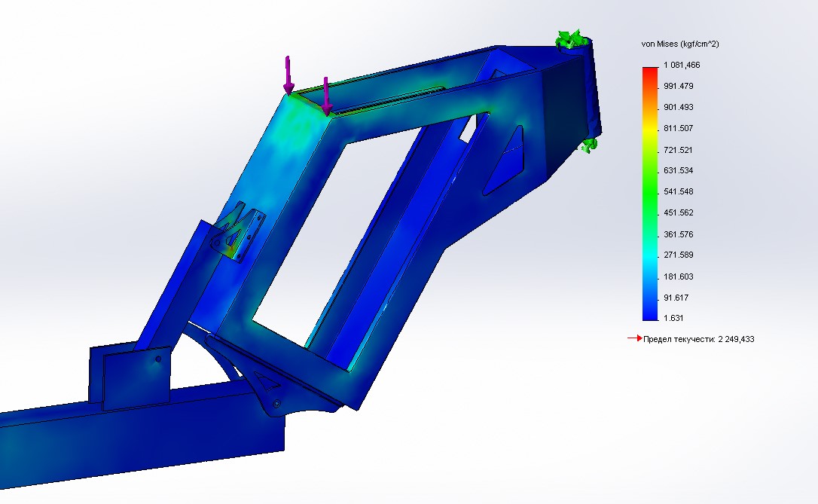This screenshot has height=504, width=818.
Task: Select the lower green fixture symbol
Action: pos(590,145)
